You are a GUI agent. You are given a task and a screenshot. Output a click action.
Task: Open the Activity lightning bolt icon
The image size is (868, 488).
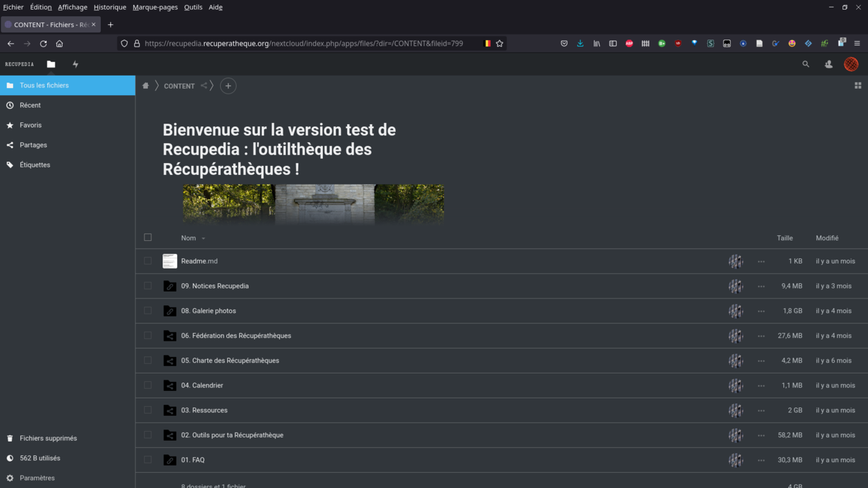pos(76,64)
